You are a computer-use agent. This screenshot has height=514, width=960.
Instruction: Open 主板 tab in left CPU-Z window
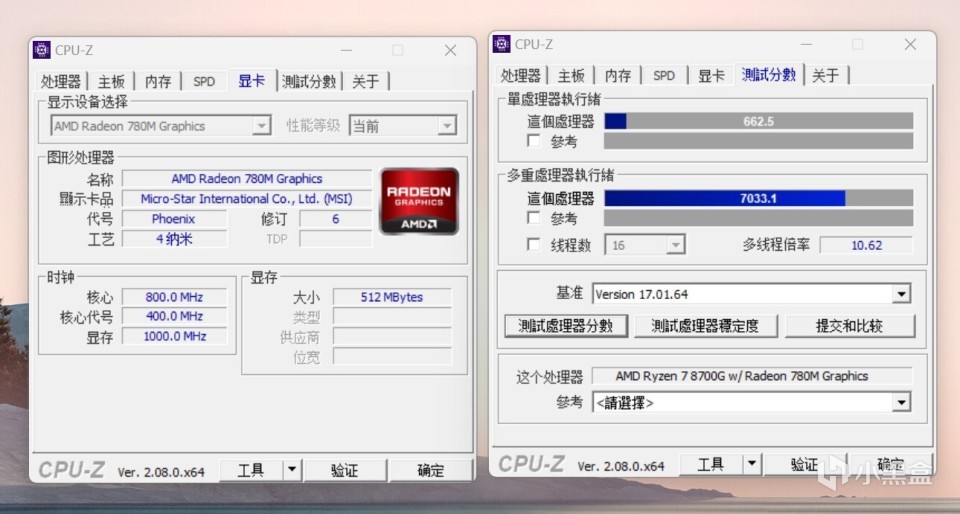coord(111,81)
